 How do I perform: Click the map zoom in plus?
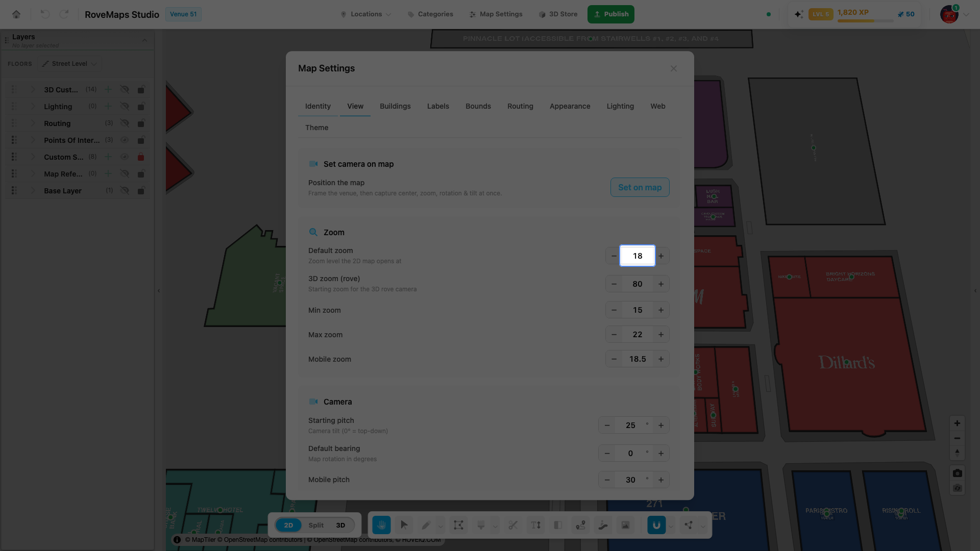pos(957,423)
